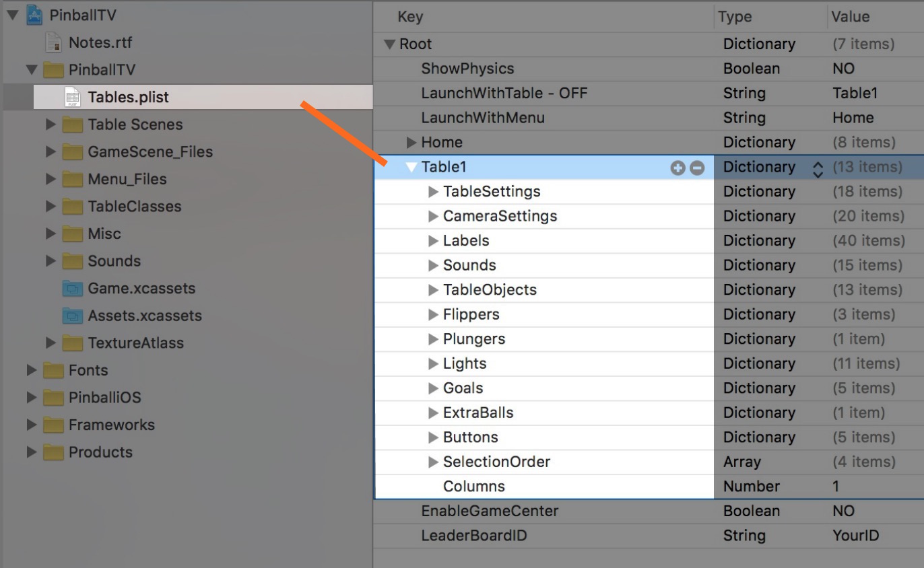Screen dimensions: 924x568
Task: Expand the TableSettings disclosure triangle
Action: (x=433, y=192)
